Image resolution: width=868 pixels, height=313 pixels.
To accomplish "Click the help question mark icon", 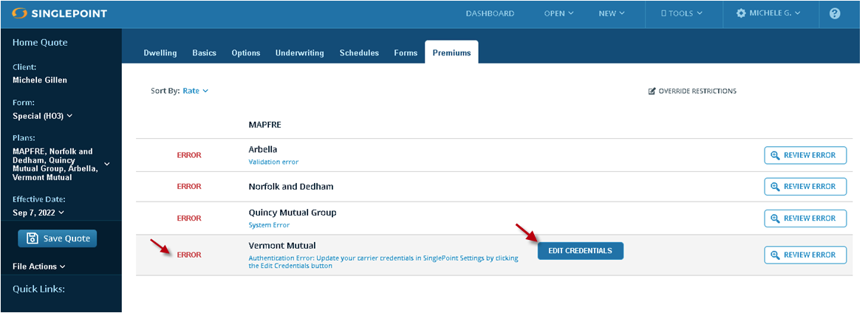I will click(x=835, y=13).
